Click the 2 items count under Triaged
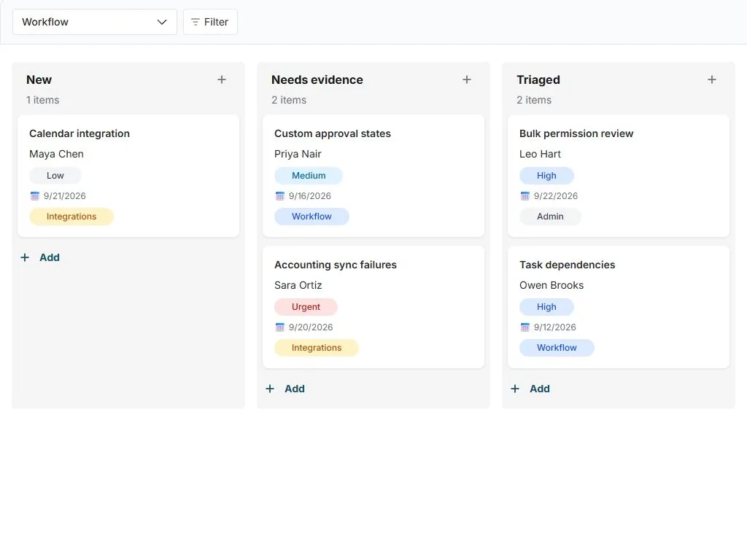The width and height of the screenshot is (747, 560). (534, 101)
